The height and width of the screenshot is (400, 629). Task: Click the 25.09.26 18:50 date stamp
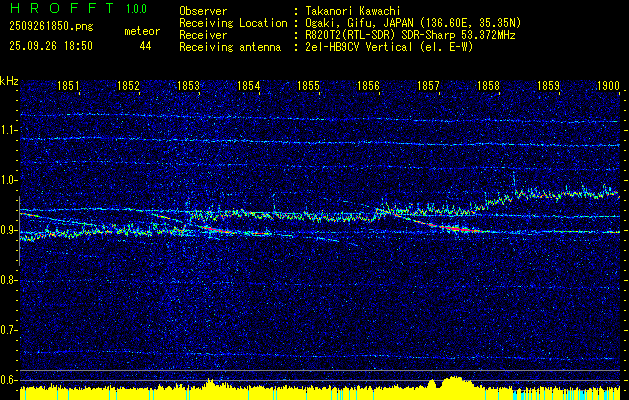point(50,46)
